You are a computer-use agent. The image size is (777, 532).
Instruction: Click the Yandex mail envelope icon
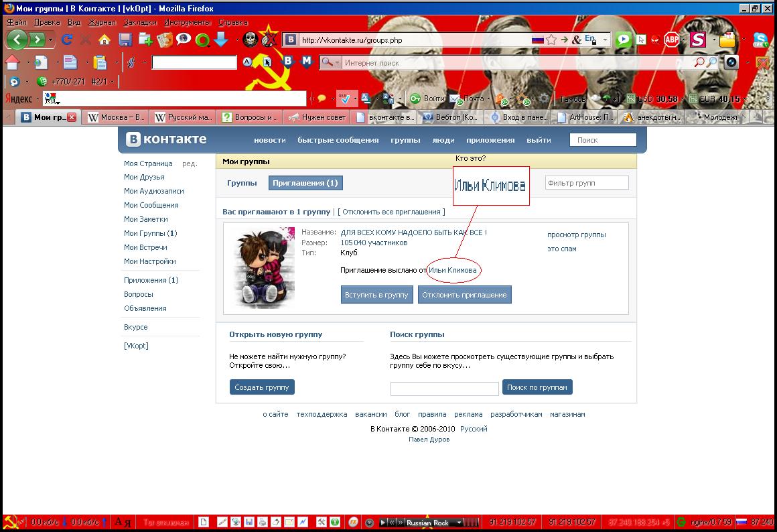point(455,98)
